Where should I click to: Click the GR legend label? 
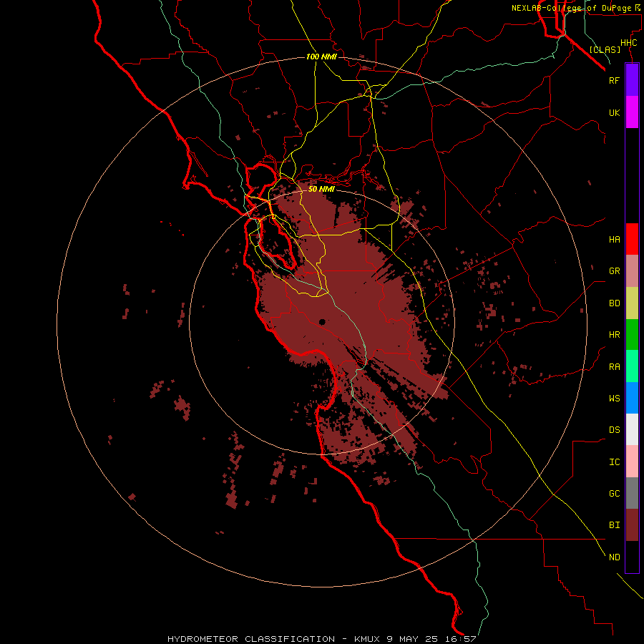pos(614,271)
